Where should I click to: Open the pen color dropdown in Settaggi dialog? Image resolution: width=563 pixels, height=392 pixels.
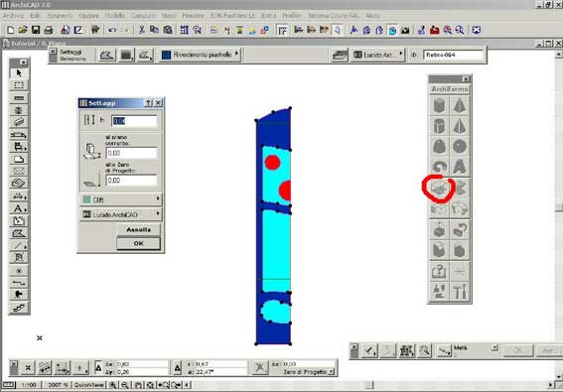coord(121,199)
